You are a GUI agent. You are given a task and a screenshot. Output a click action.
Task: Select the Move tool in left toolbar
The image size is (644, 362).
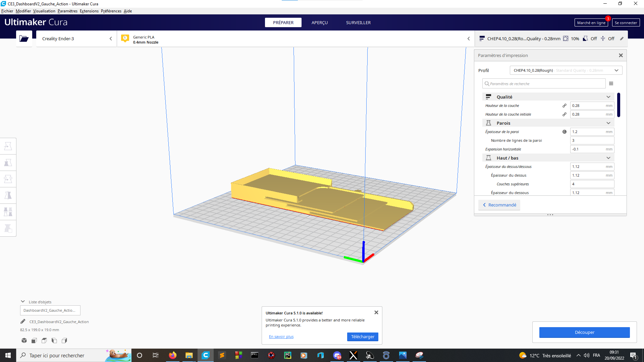[x=8, y=146]
